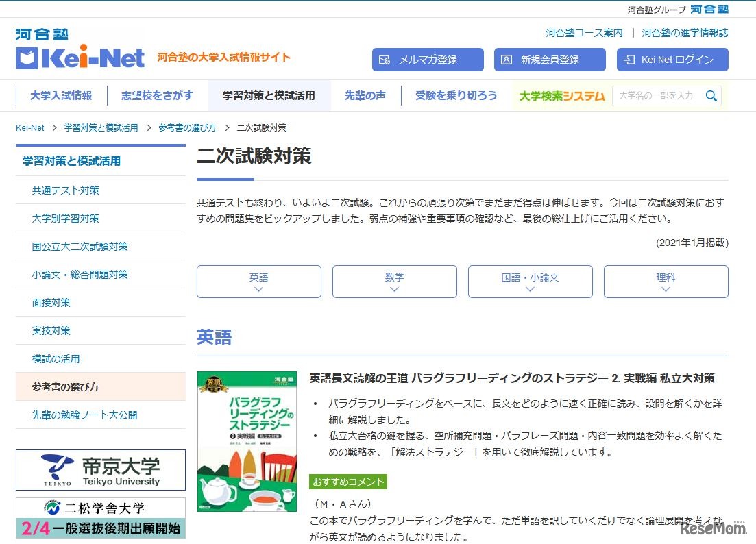This screenshot has height=544, width=756.
Task: Expand the 数学 subject dropdown
Action: pos(394,281)
